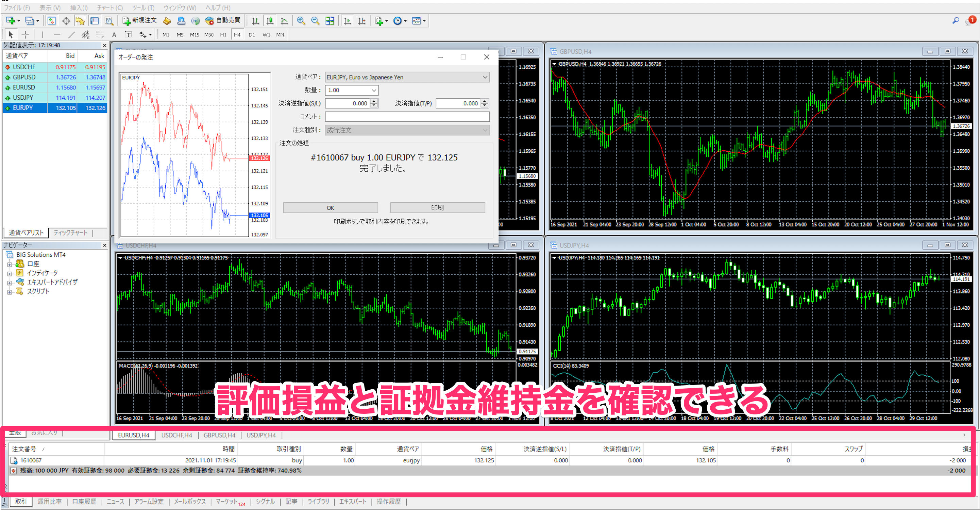Click the 印刷 print button
The width and height of the screenshot is (980, 510).
(438, 208)
